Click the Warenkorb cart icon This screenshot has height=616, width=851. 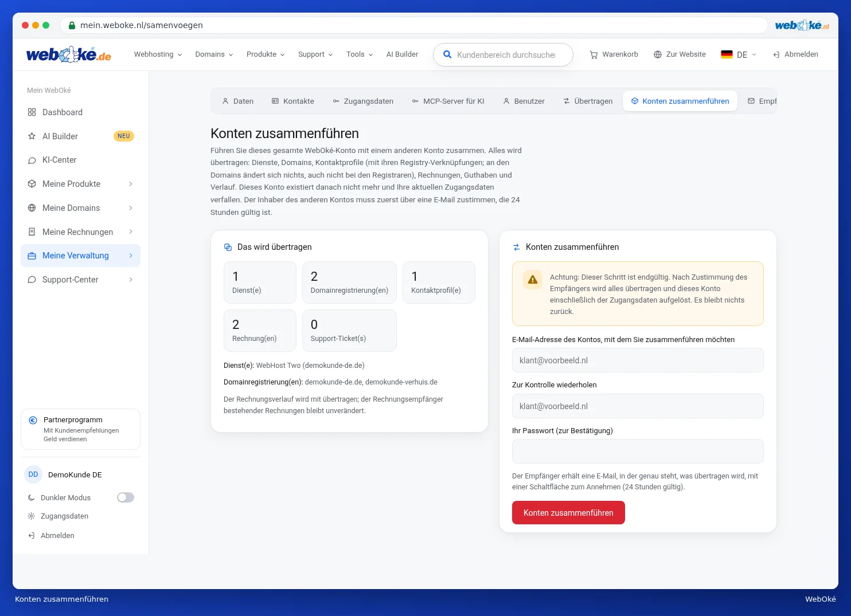point(594,54)
